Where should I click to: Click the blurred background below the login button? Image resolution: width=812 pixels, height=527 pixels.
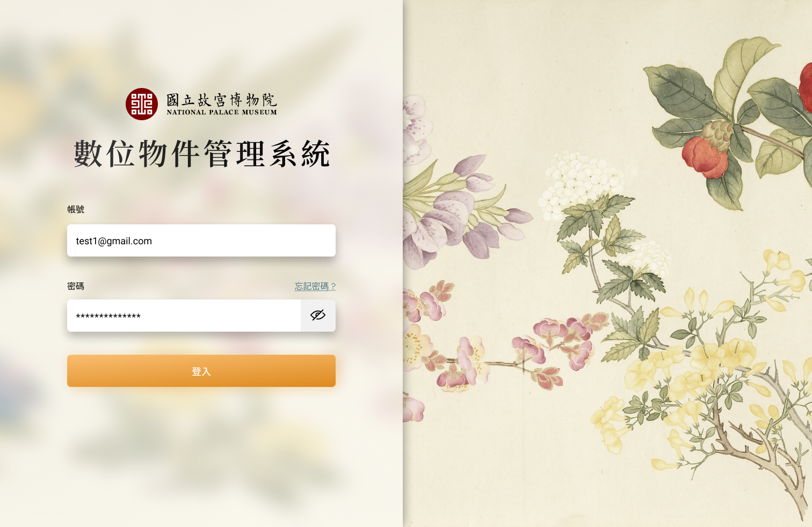pos(201,456)
